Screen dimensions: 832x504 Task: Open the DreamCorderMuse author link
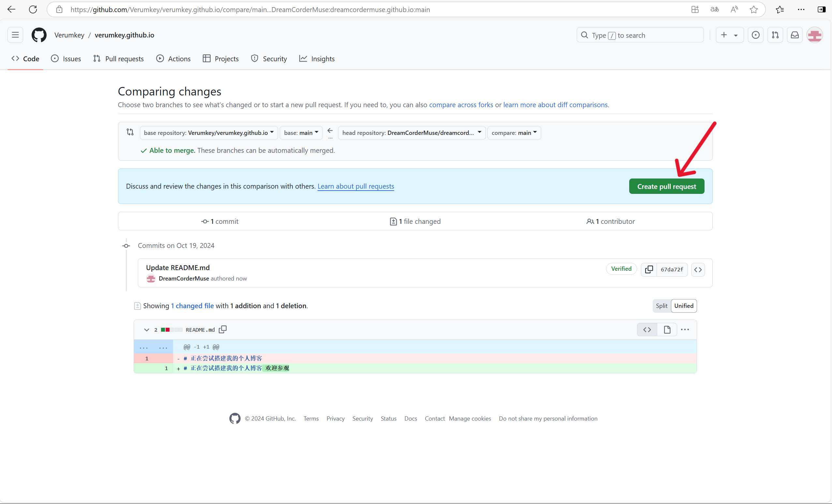(x=184, y=278)
